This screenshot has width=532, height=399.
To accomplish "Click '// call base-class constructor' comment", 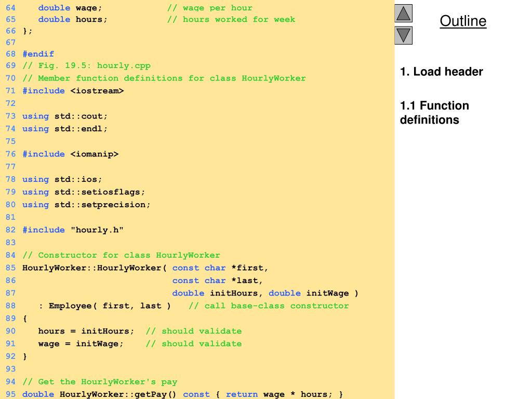I will [269, 305].
